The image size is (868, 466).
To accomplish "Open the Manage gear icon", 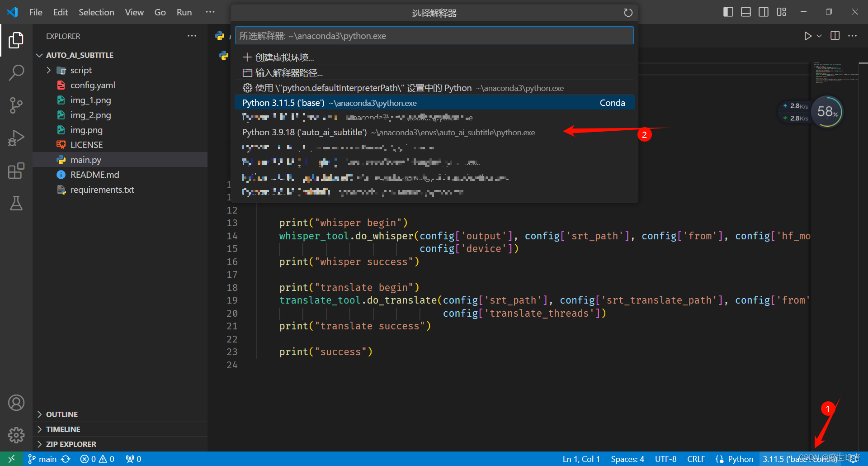I will [x=16, y=435].
